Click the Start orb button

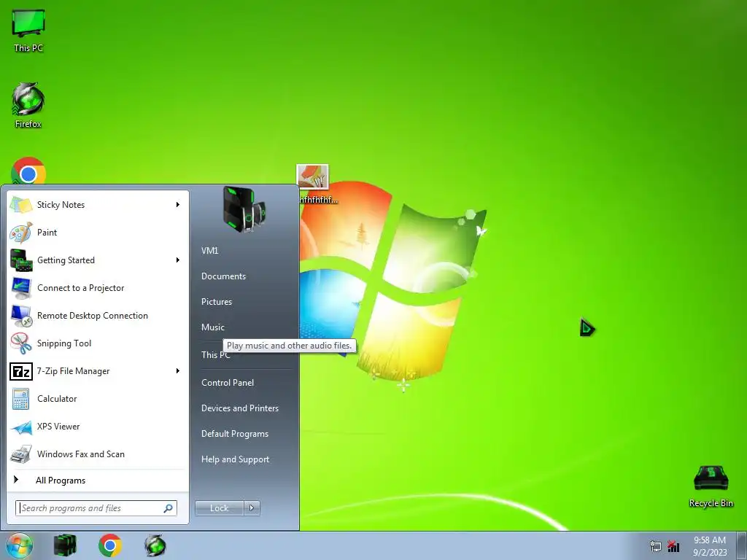point(19,545)
